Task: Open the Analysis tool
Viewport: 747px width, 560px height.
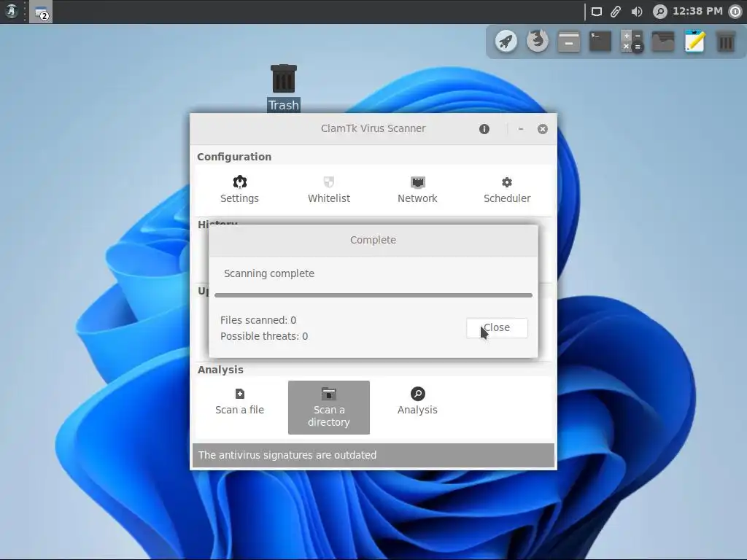Action: [417, 402]
